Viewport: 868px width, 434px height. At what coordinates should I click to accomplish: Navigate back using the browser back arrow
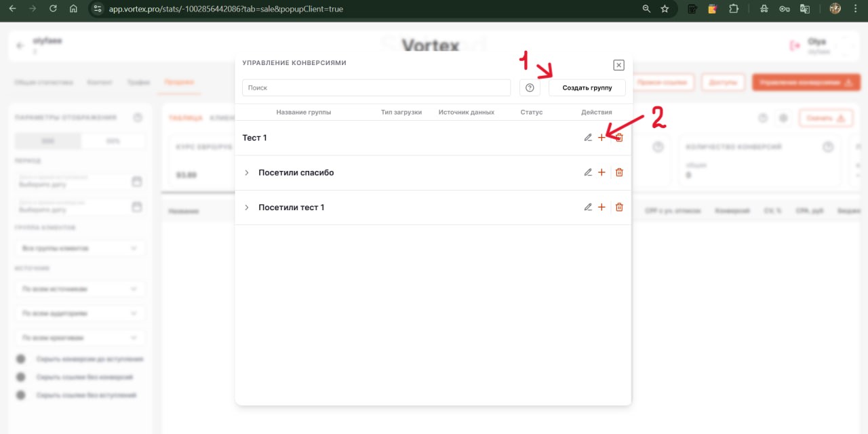pos(14,9)
